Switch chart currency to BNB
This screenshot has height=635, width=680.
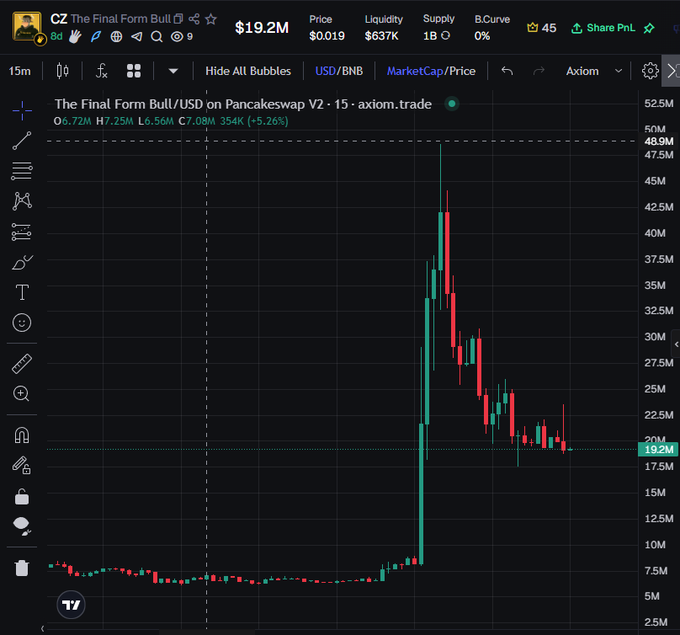point(352,71)
